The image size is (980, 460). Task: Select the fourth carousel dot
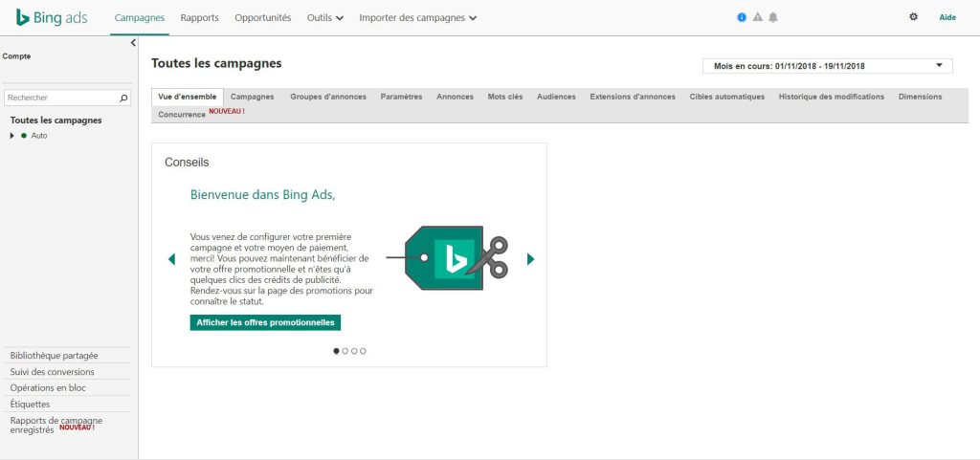[363, 351]
